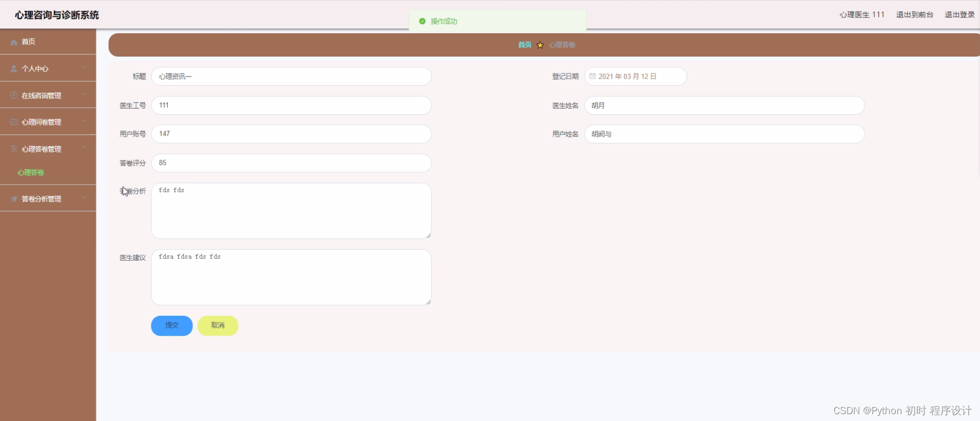Open the 个人中心 sidebar menu
The height and width of the screenshot is (421, 980).
click(x=48, y=68)
